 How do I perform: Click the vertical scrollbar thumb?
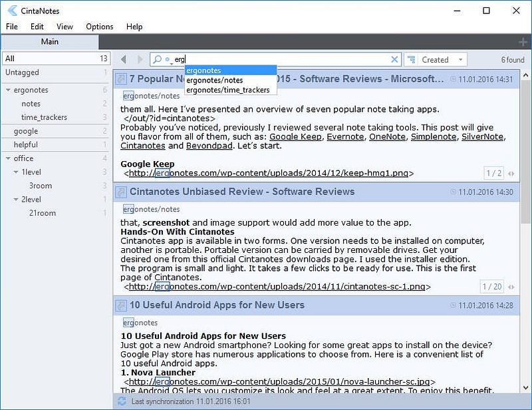click(x=525, y=152)
